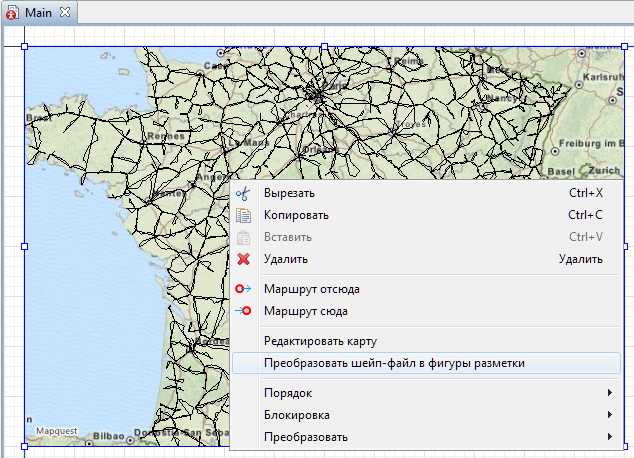This screenshot has width=634, height=458.
Task: Switch to the Main tab
Action: point(38,13)
